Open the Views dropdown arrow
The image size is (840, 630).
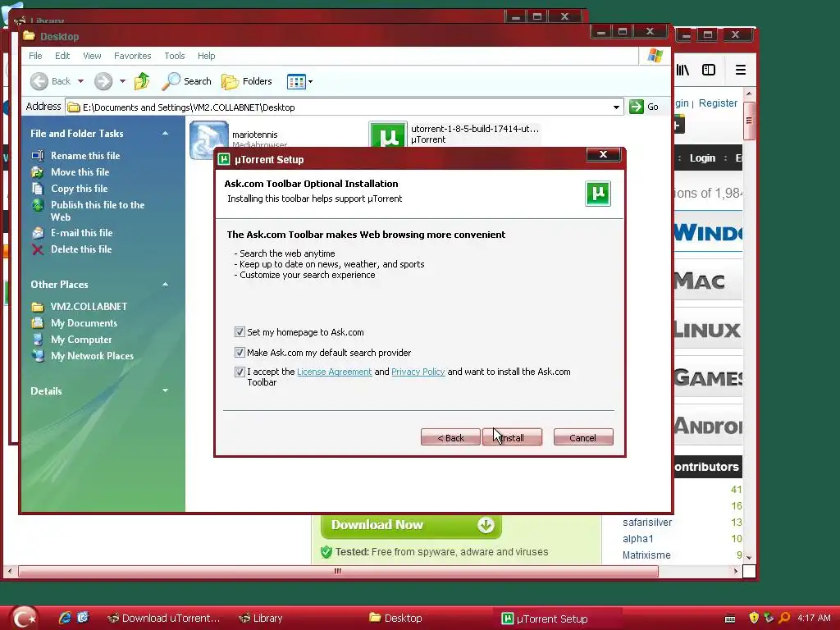point(310,81)
